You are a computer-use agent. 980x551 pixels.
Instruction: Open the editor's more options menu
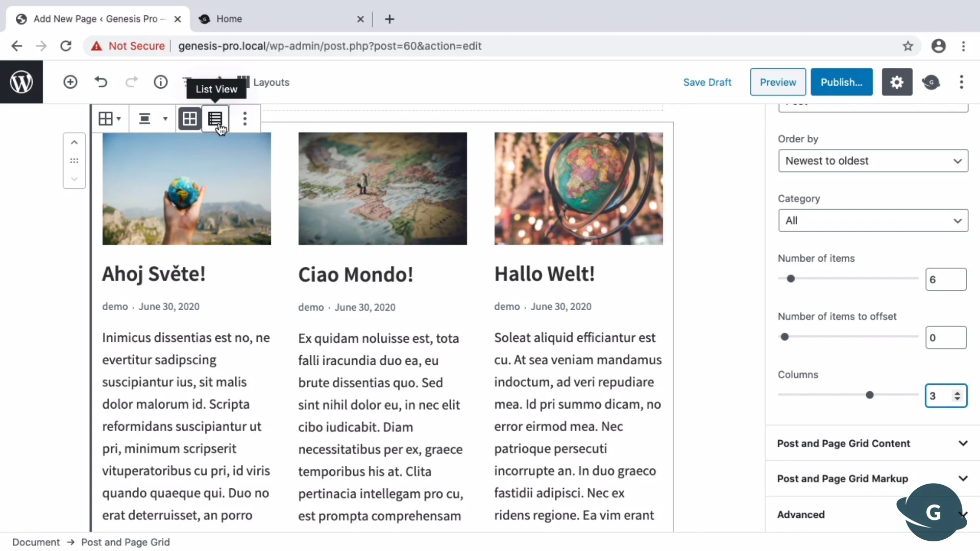962,82
